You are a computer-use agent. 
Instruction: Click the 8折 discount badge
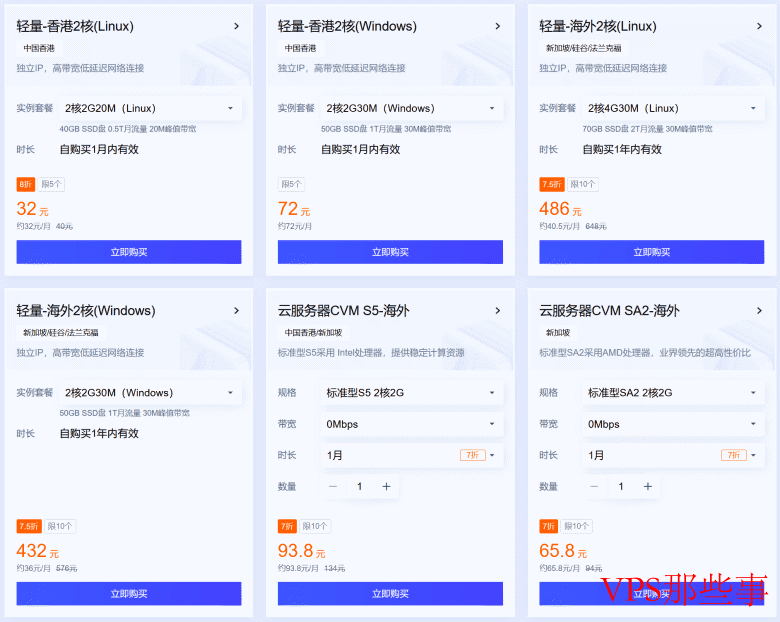pos(25,184)
